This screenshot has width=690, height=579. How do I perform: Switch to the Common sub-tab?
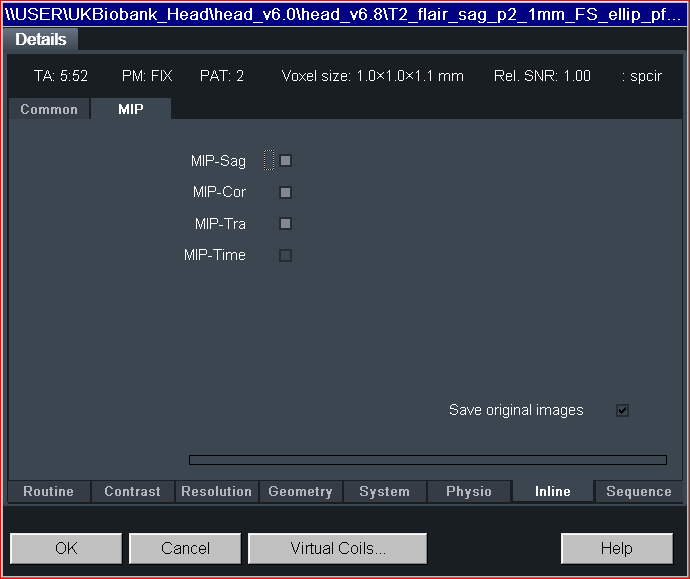click(x=49, y=109)
